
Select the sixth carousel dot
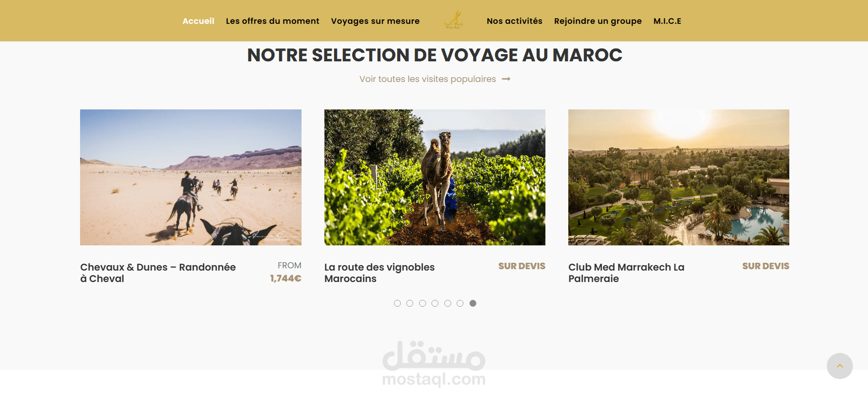[460, 303]
